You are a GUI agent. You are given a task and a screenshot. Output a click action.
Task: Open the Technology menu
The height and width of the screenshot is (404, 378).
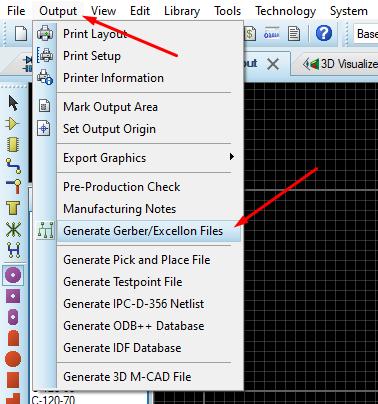pos(286,11)
